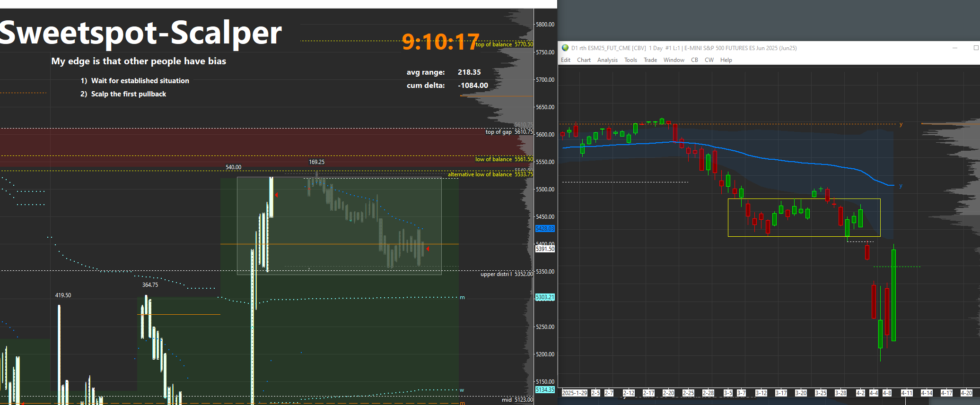Click the 4-14 date label

coord(927,393)
